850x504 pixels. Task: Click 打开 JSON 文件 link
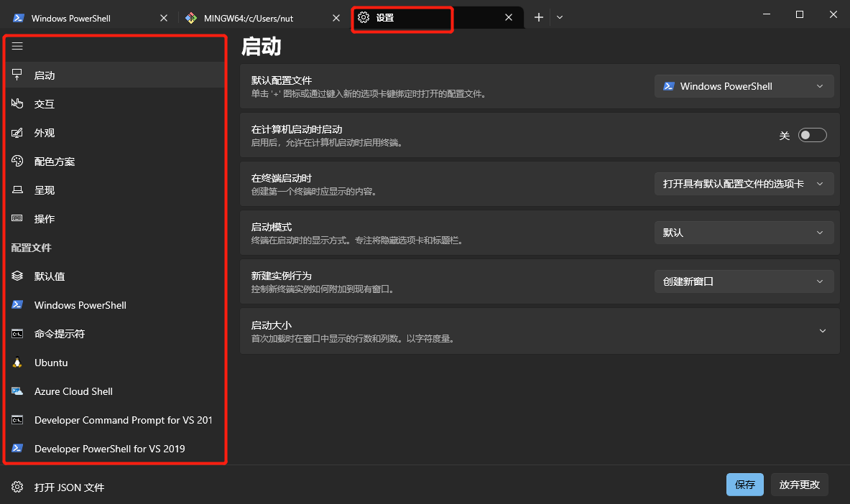click(x=69, y=487)
